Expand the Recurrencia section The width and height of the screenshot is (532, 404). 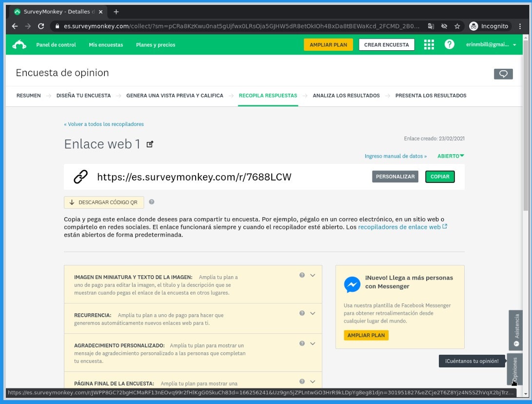click(x=313, y=313)
